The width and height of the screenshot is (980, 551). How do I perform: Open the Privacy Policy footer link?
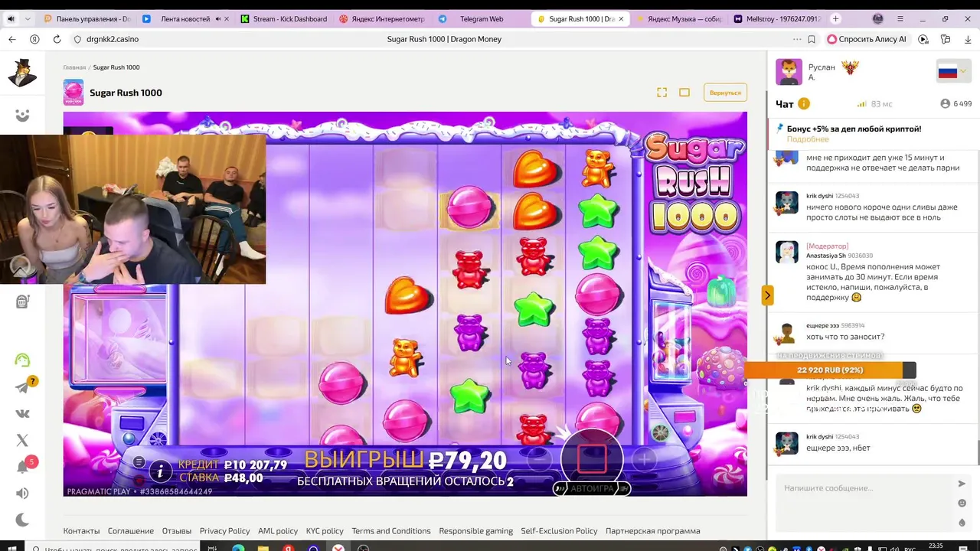tap(224, 531)
